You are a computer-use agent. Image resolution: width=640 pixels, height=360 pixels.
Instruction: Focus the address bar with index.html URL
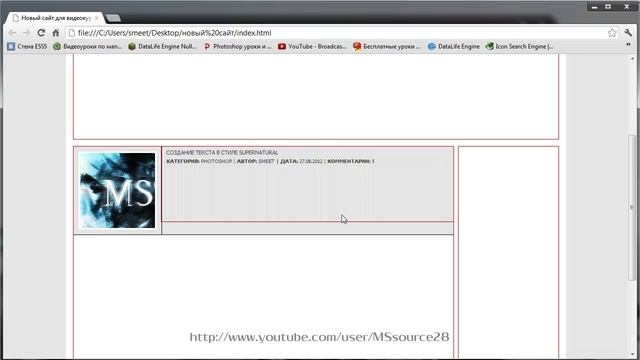[x=341, y=33]
